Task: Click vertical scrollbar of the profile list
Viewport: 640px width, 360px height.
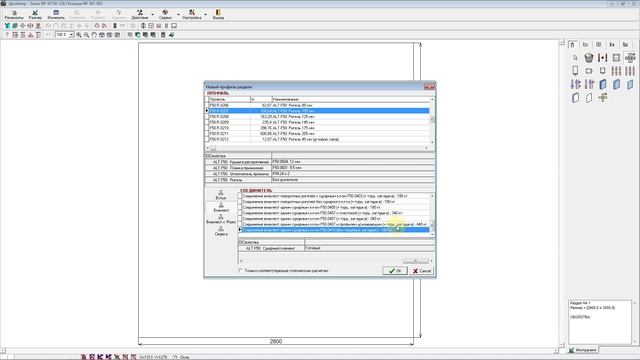Action: click(x=432, y=120)
